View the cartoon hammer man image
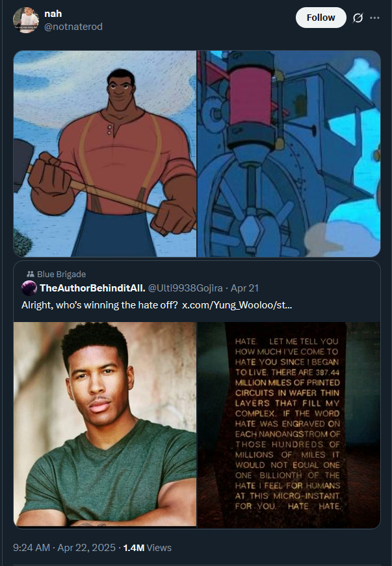The image size is (392, 566). 105,154
